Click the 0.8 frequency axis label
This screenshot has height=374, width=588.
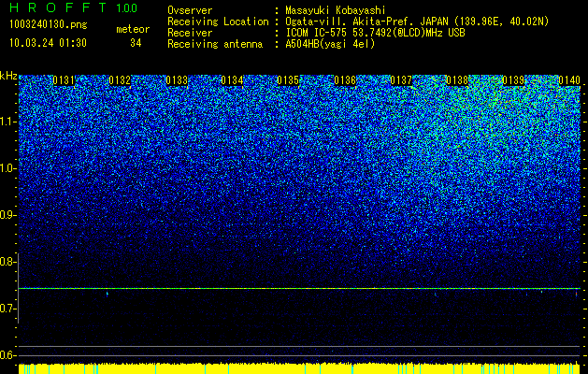(7, 262)
